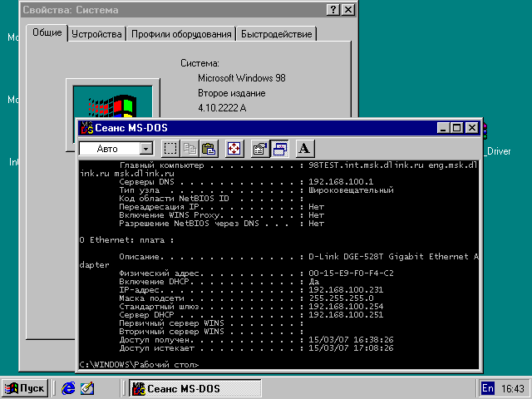
Task: Switch to the Устройства tab
Action: pyautogui.click(x=96, y=34)
